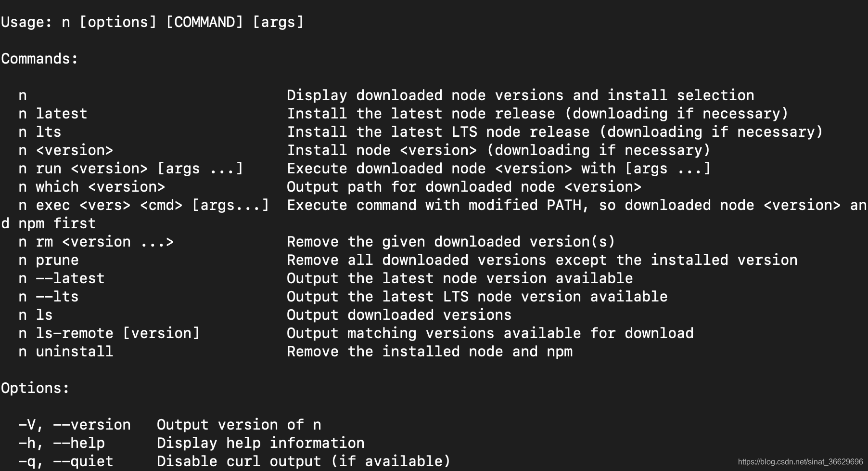Image resolution: width=868 pixels, height=471 pixels.
Task: Click the '-h, --help' option text
Action: [x=62, y=443]
